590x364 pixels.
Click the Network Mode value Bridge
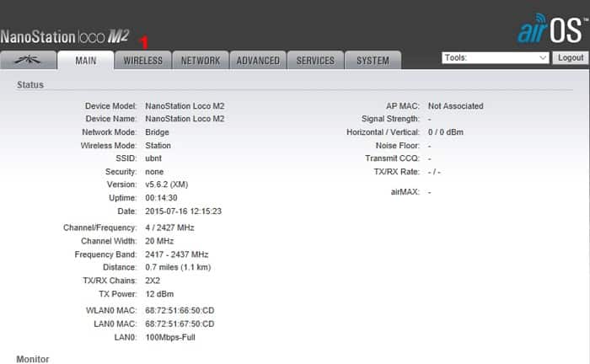(x=157, y=132)
